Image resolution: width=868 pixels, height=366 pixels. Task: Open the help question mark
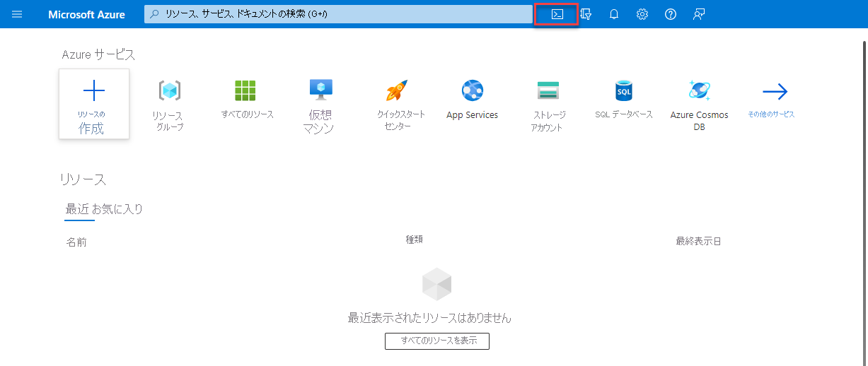point(671,14)
